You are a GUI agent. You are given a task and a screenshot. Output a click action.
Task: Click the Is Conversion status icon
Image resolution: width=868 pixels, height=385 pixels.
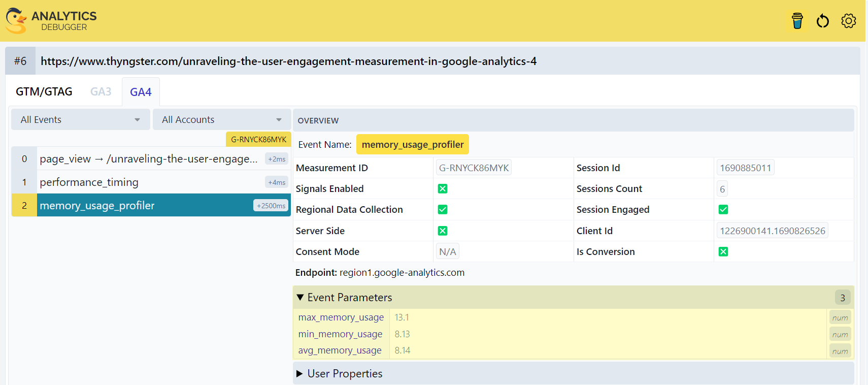click(723, 252)
